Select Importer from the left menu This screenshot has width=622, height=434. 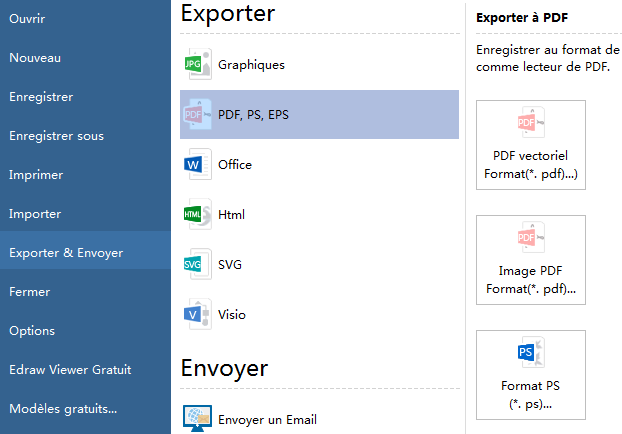35,214
